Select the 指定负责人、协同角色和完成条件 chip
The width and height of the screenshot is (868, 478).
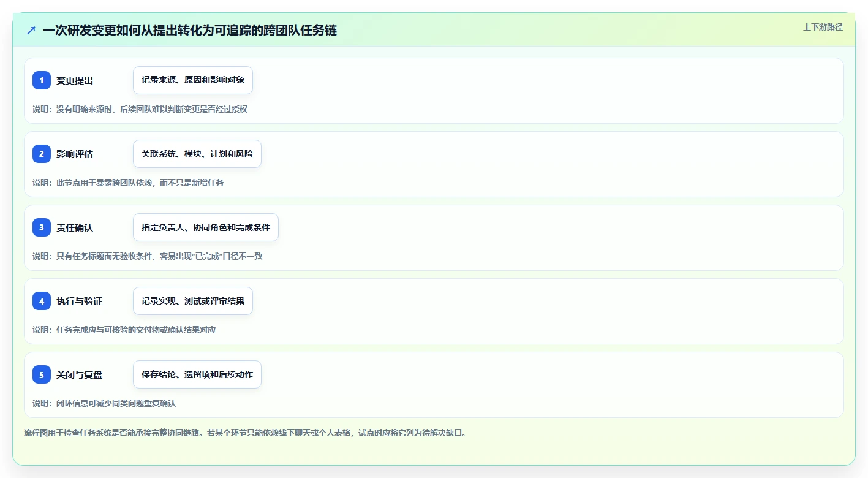(x=206, y=227)
